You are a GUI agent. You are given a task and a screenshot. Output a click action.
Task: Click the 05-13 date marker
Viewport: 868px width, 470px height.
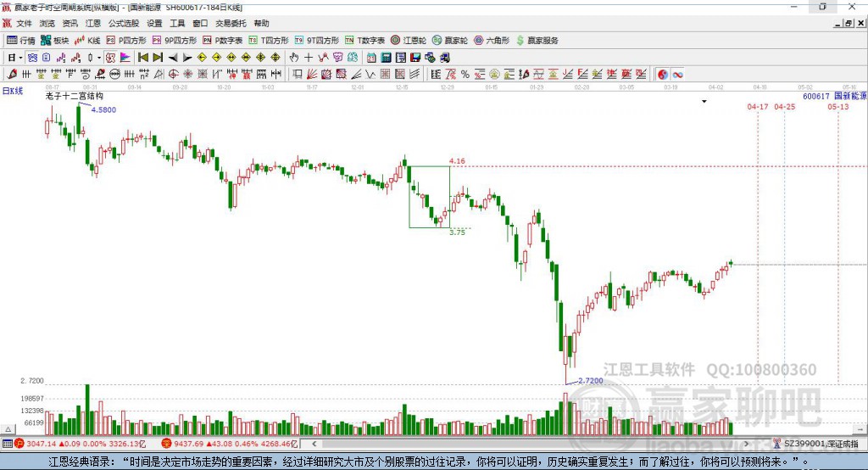838,106
